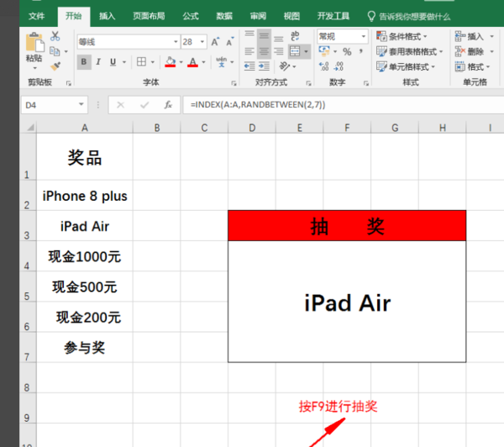Switch to the 公式 tab
The height and width of the screenshot is (447, 504).
point(191,16)
